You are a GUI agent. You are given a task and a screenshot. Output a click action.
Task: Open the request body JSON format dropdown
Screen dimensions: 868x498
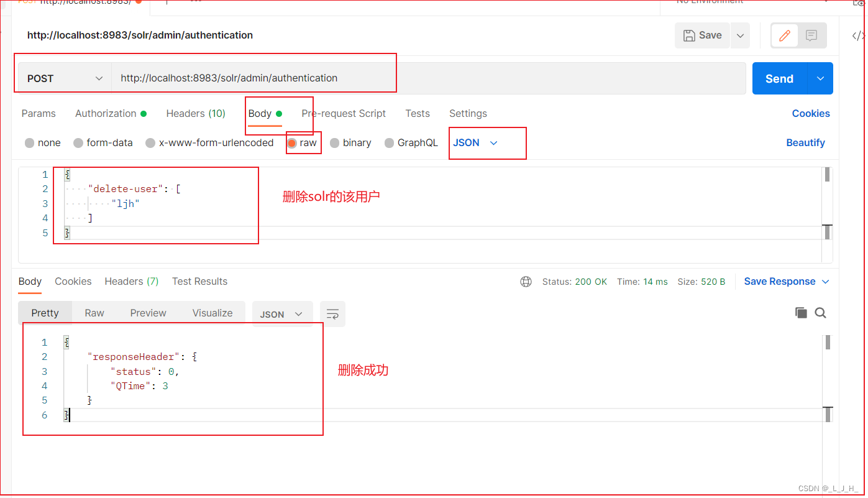click(475, 142)
